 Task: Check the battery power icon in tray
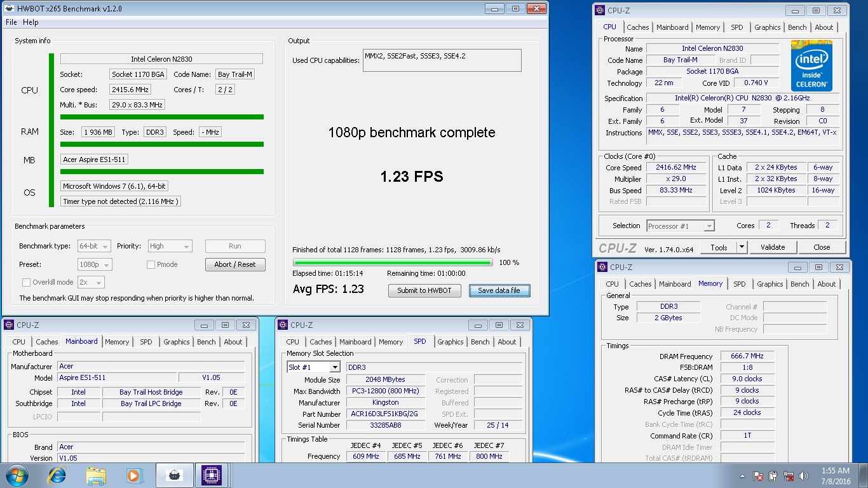tap(773, 476)
